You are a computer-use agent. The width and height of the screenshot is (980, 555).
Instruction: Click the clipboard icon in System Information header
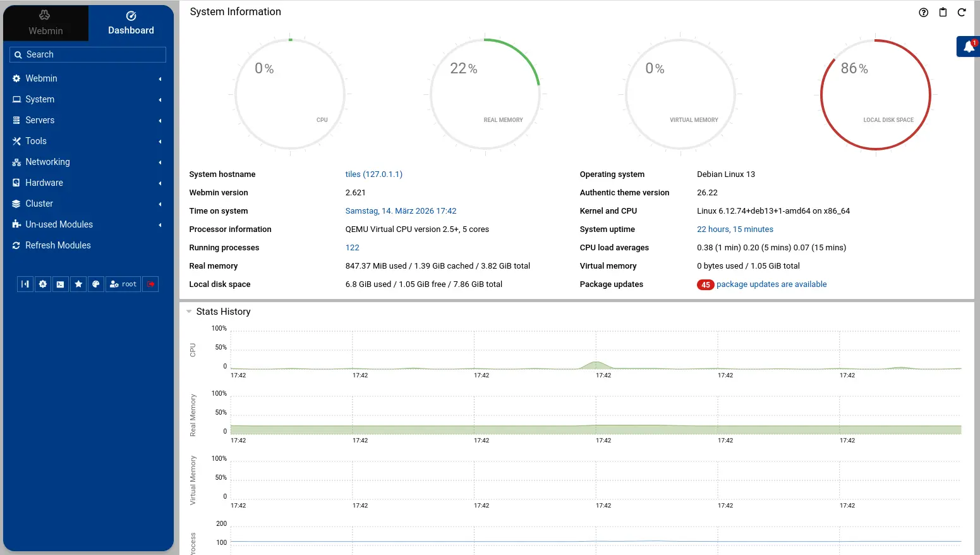pos(943,13)
